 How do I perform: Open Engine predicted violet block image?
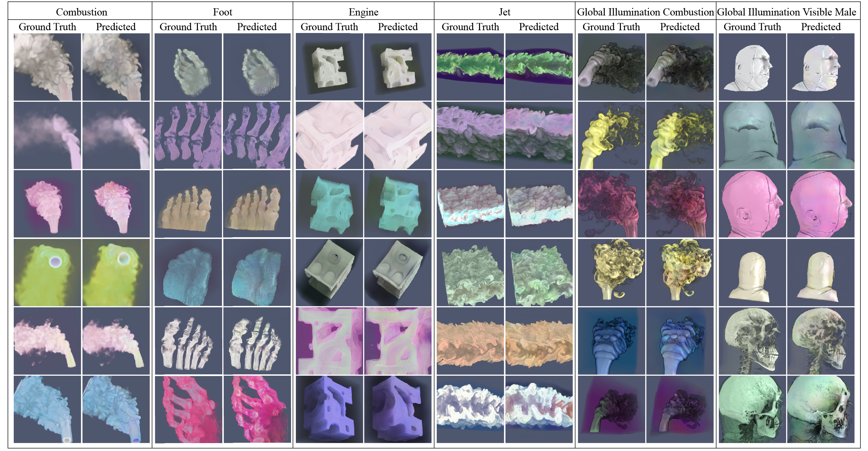click(x=398, y=409)
